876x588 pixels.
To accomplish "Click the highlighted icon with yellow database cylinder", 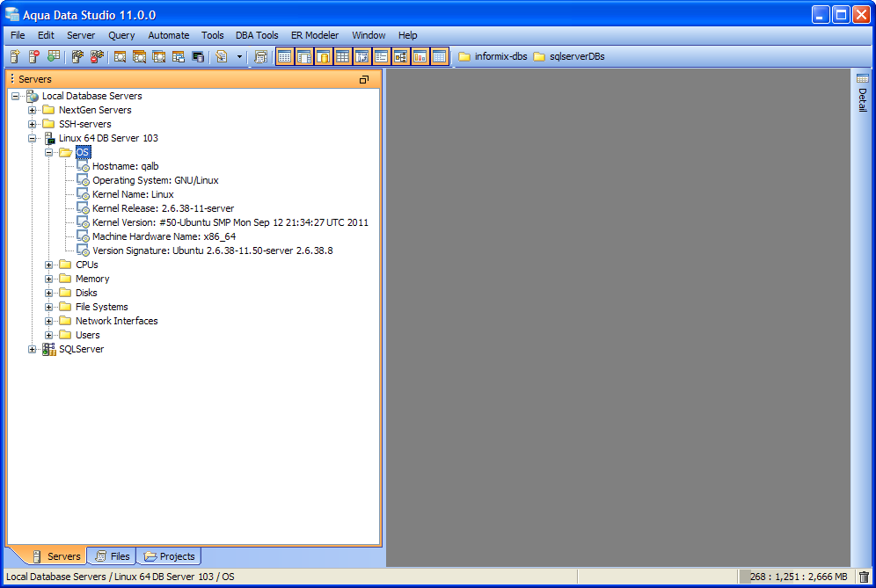I will (x=323, y=56).
